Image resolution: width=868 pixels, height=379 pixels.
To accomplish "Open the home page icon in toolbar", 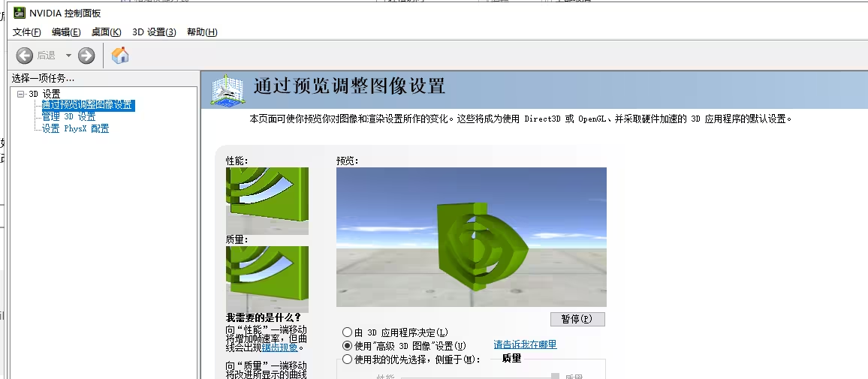I will (x=120, y=56).
